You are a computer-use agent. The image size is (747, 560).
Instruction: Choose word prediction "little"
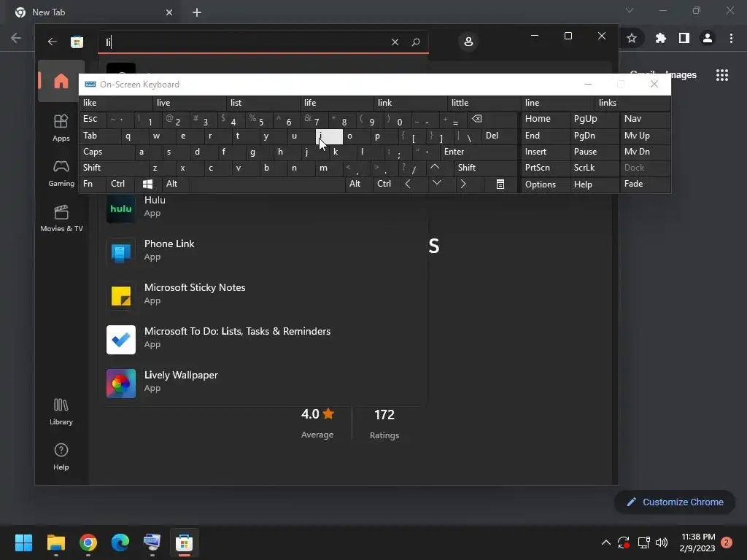pos(484,103)
